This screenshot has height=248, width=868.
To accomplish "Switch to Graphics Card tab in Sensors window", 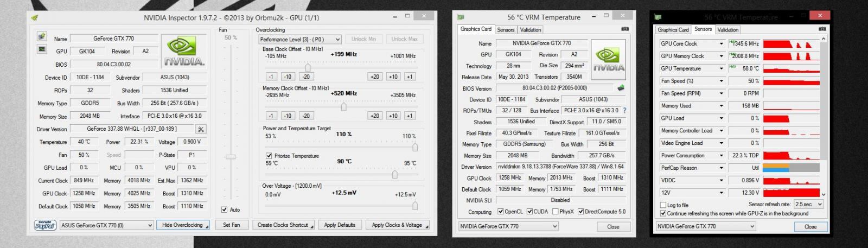I will [673, 30].
